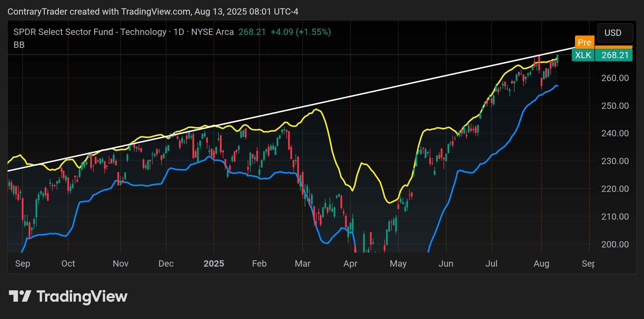Select the SPDR Select Sector Fund - Technology title

pos(90,32)
